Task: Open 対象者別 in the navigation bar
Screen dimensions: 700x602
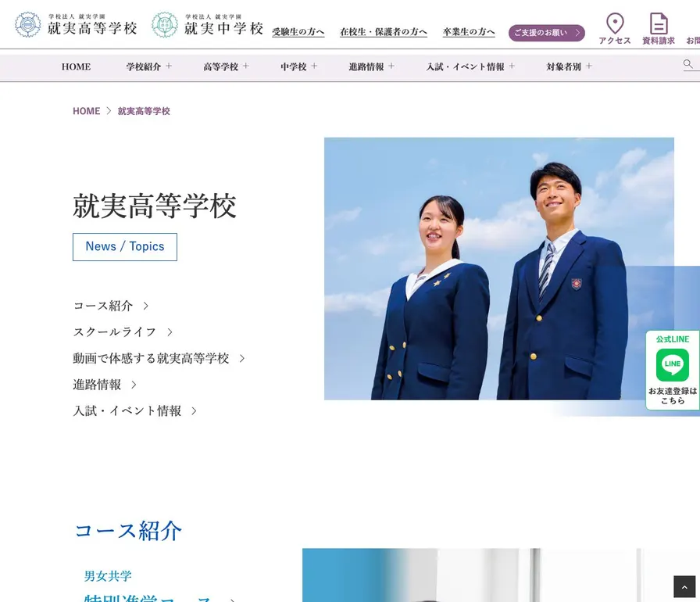Action: 564,66
